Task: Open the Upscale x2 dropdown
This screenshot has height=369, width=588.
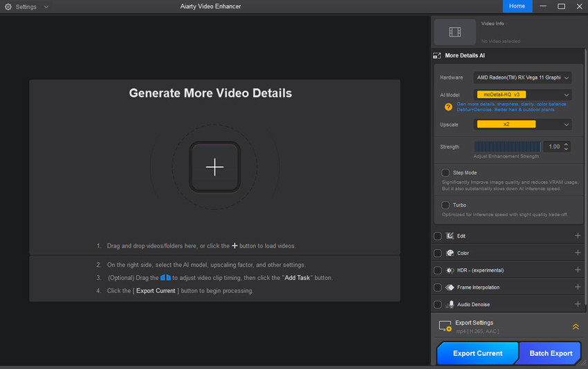Action: point(522,124)
